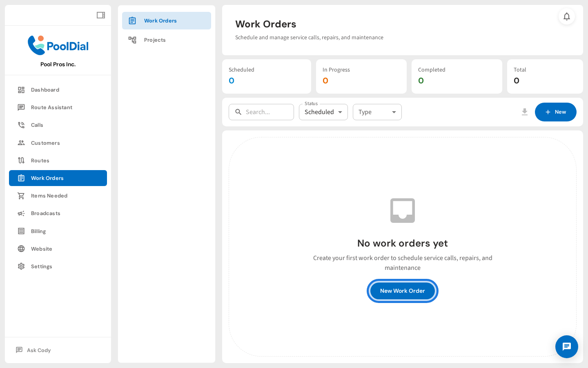Click the notification bell
This screenshot has width=588, height=368.
click(x=567, y=17)
